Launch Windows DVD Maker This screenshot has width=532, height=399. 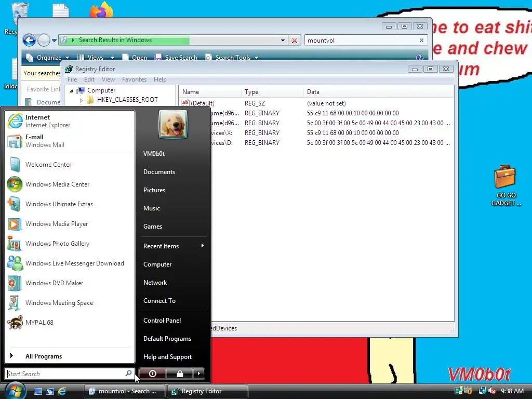click(70, 283)
